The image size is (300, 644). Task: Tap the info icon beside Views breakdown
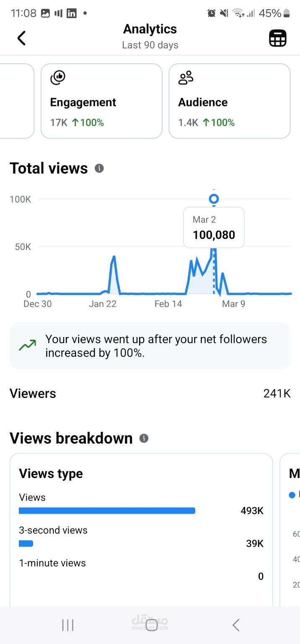[x=144, y=439]
